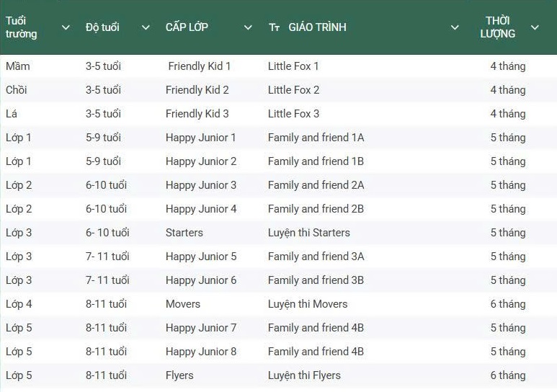Click the 'Family and friend 3B' cell
This screenshot has width=557, height=392.
[x=316, y=280]
